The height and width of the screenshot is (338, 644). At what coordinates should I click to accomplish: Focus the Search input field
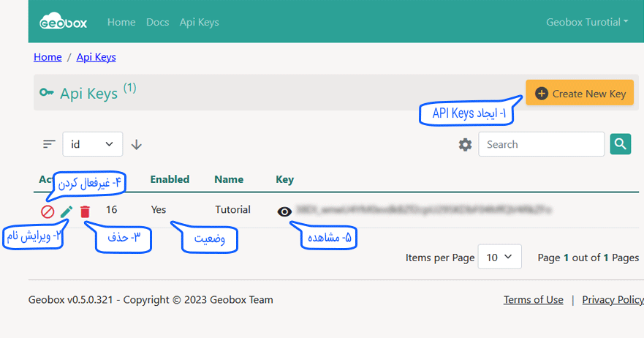[x=541, y=145]
